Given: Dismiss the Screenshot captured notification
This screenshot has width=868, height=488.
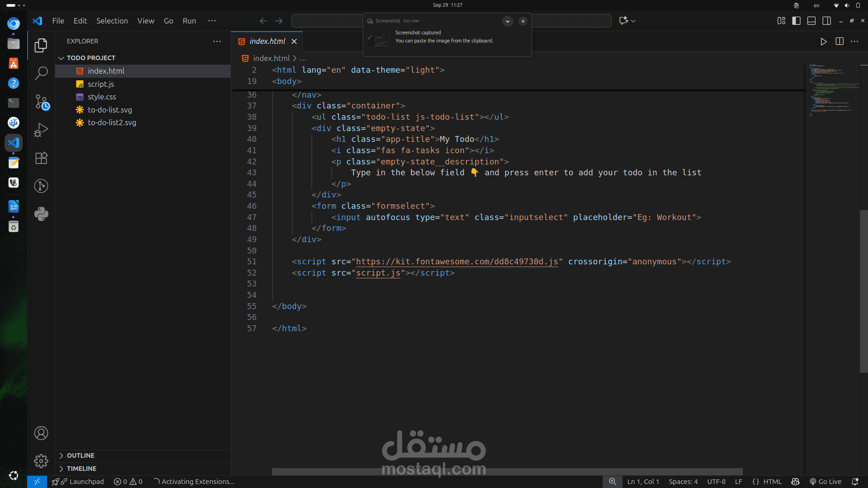Looking at the screenshot, I should tap(523, 21).
